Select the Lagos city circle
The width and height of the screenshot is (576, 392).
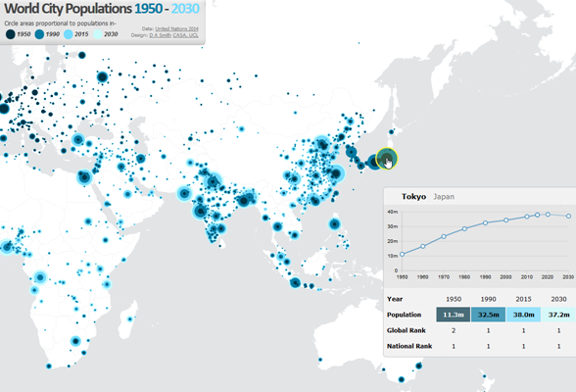(x=7, y=247)
